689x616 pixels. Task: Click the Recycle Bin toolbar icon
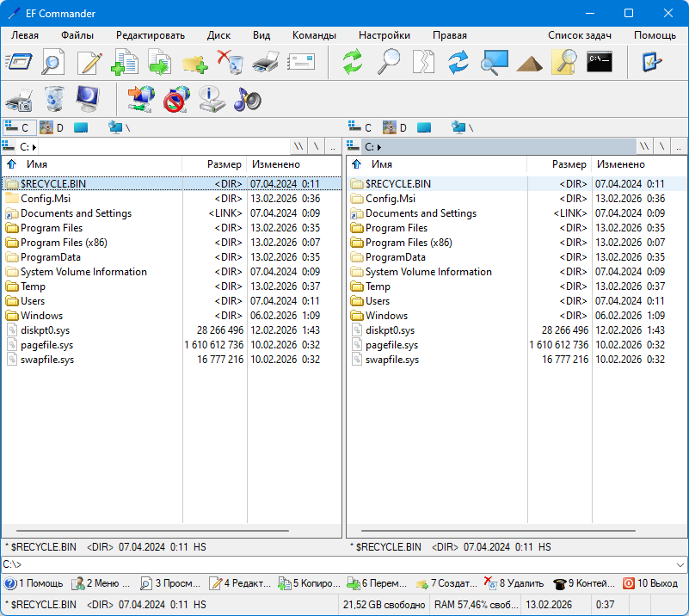[53, 100]
